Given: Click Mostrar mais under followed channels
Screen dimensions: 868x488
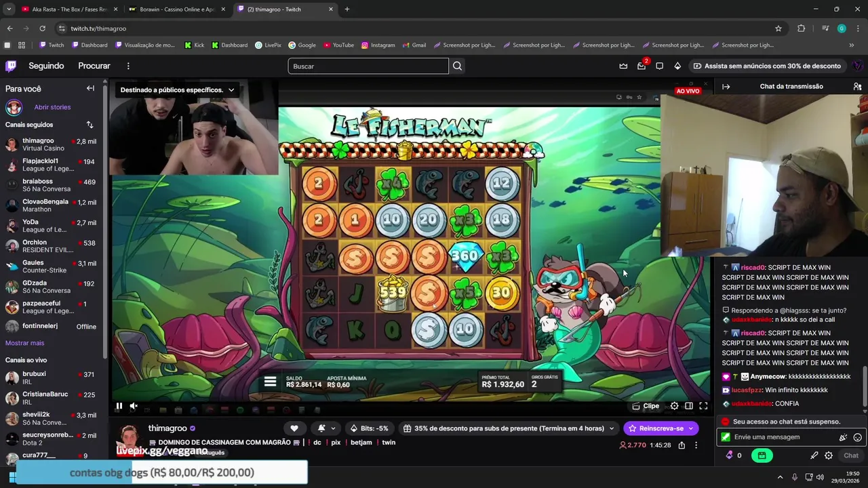Looking at the screenshot, I should click(24, 343).
